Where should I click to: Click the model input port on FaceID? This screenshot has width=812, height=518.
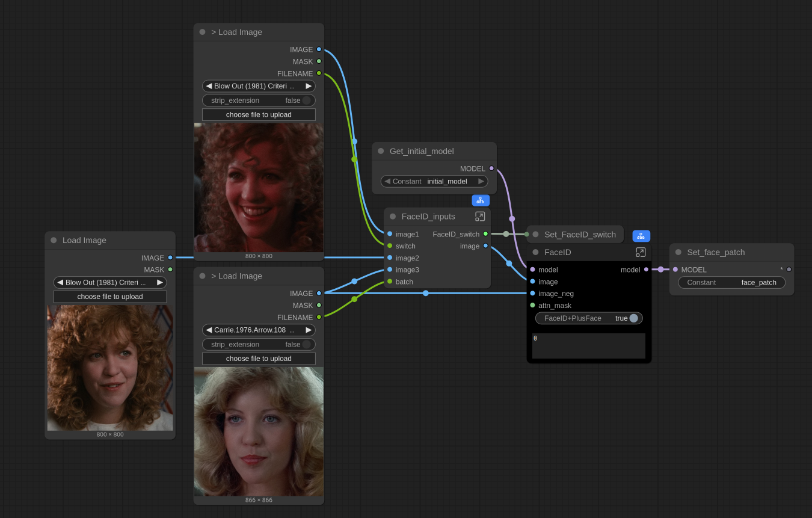(x=532, y=270)
